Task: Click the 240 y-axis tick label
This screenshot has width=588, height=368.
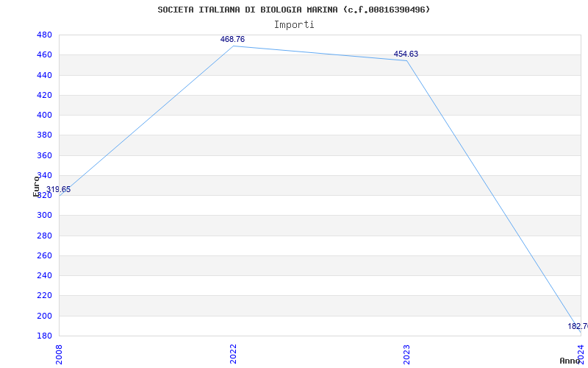Action: [x=44, y=275]
